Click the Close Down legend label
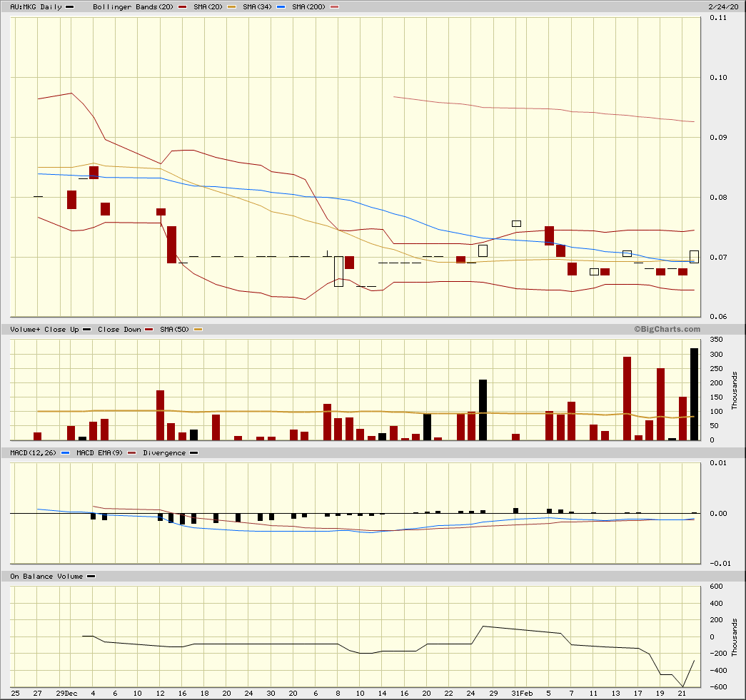Screen dimensions: 746x700 pos(119,329)
